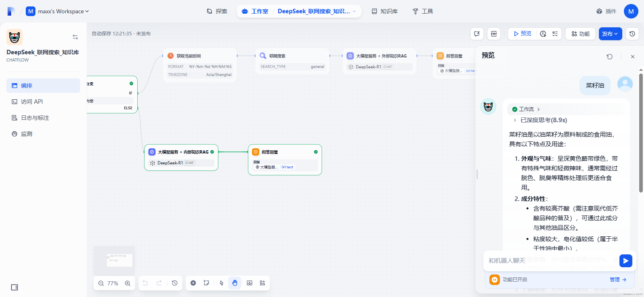
Task: Click the ELSE branch label
Action: click(128, 108)
